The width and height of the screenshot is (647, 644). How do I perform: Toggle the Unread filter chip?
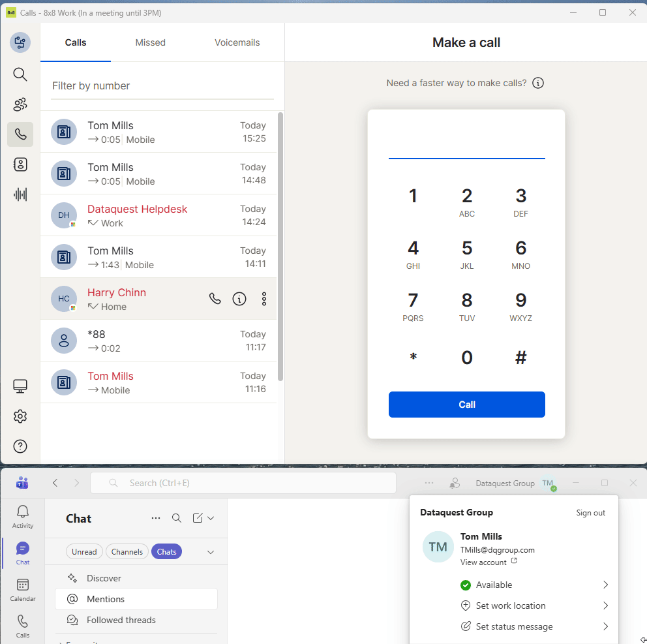[84, 551]
